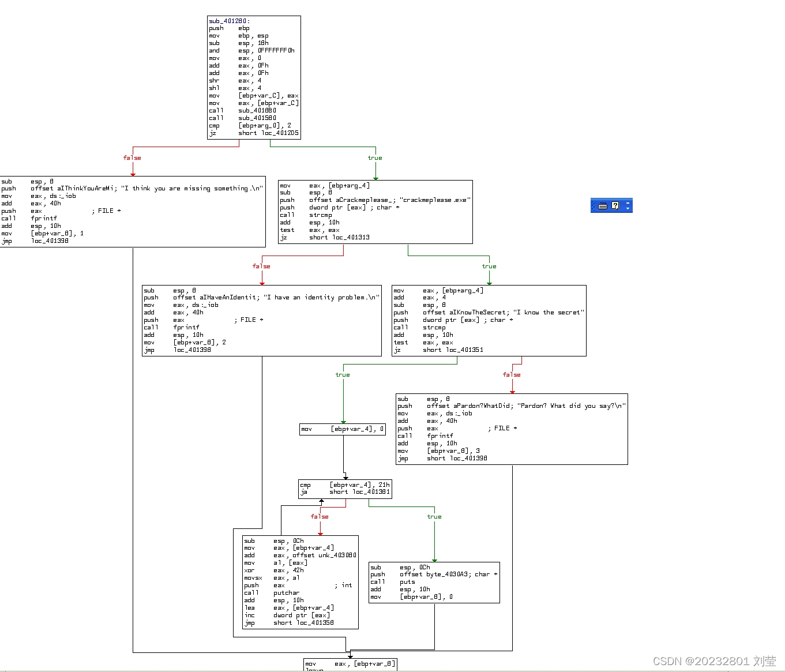Minimize the floating language bar
785x672 pixels.
coord(628,202)
